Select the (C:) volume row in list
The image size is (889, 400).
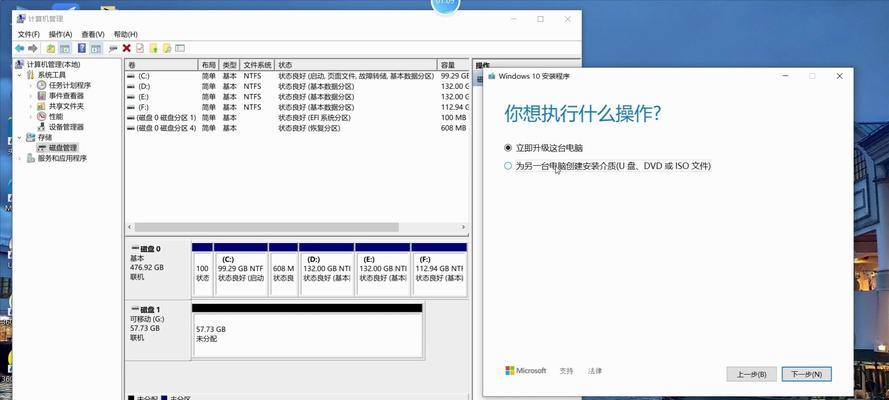pos(298,76)
